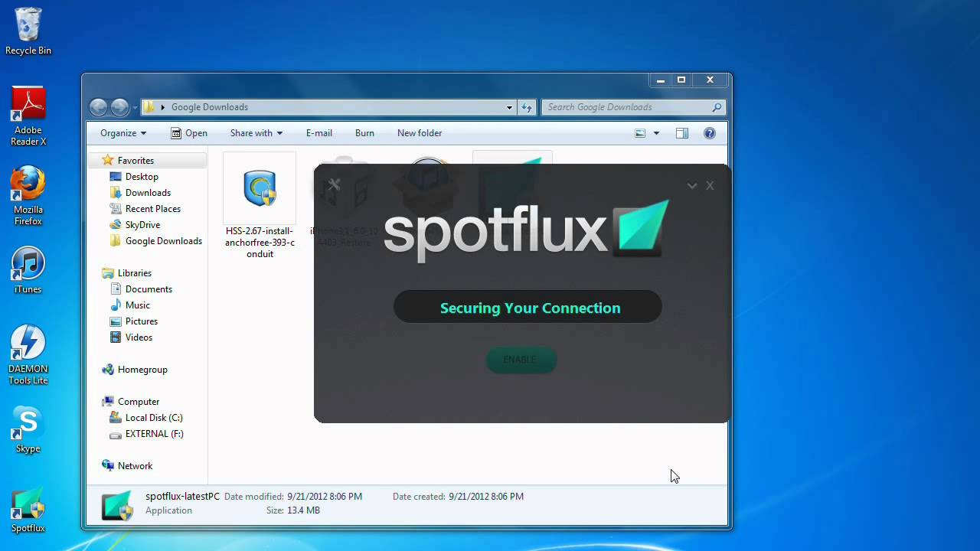Click the Open toolbar button

pyautogui.click(x=189, y=133)
